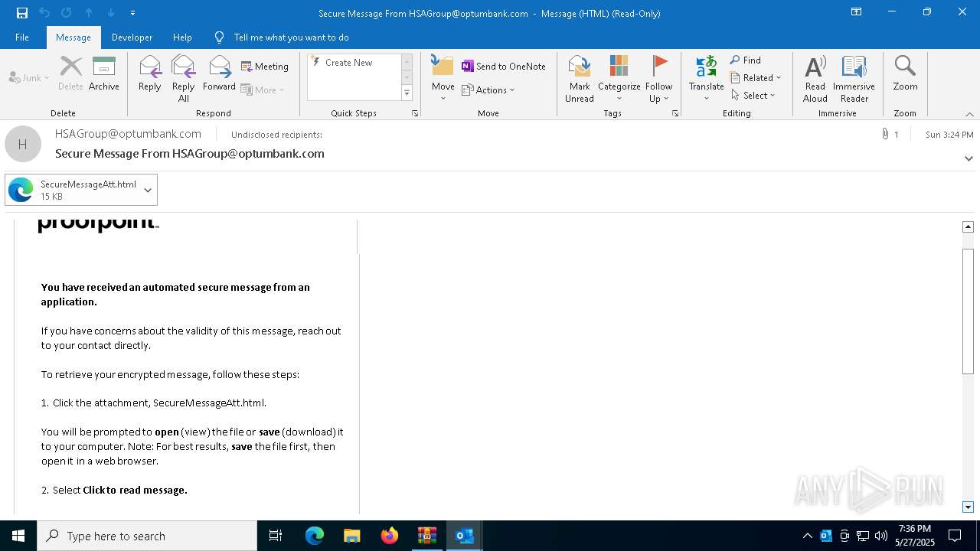The width and height of the screenshot is (980, 551).
Task: Click the message scrollbar up arrow
Action: tap(968, 227)
